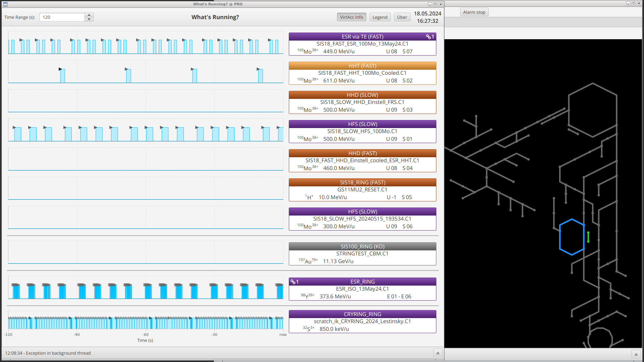Click SIS18_FAST_HHT_100Mo_Cooled.C1 text
The width and height of the screenshot is (644, 362).
[x=362, y=73]
